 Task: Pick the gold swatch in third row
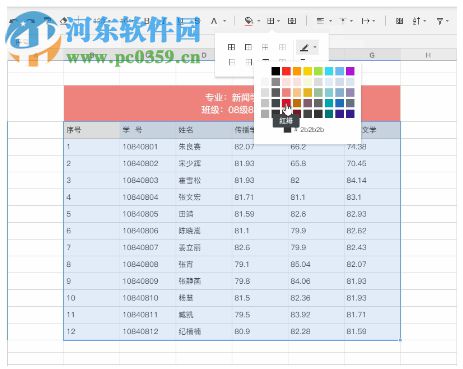[x=308, y=92]
